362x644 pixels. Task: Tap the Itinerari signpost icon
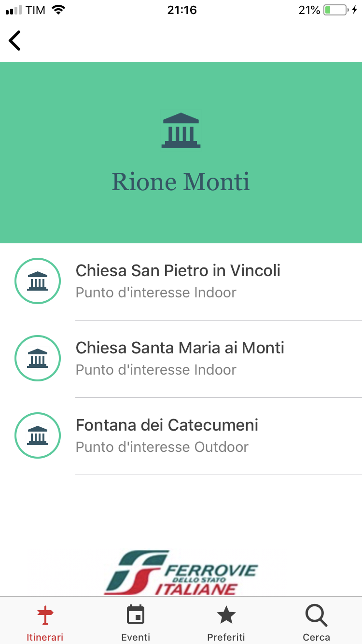(45, 616)
